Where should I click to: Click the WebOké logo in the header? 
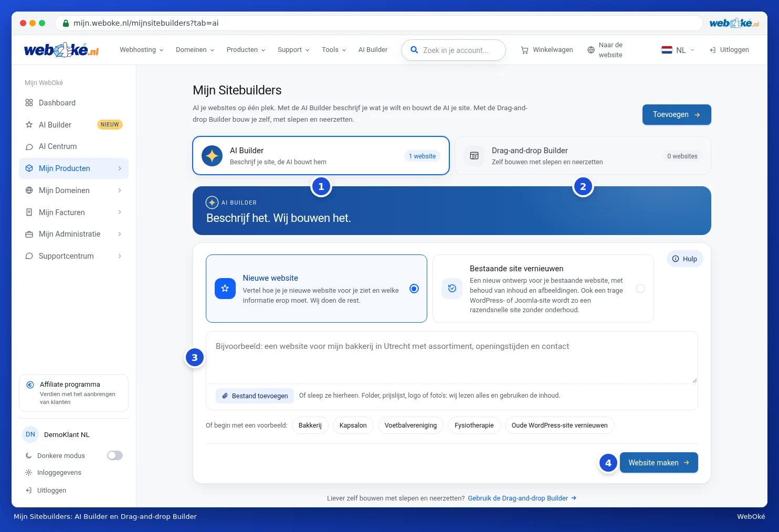pyautogui.click(x=61, y=50)
